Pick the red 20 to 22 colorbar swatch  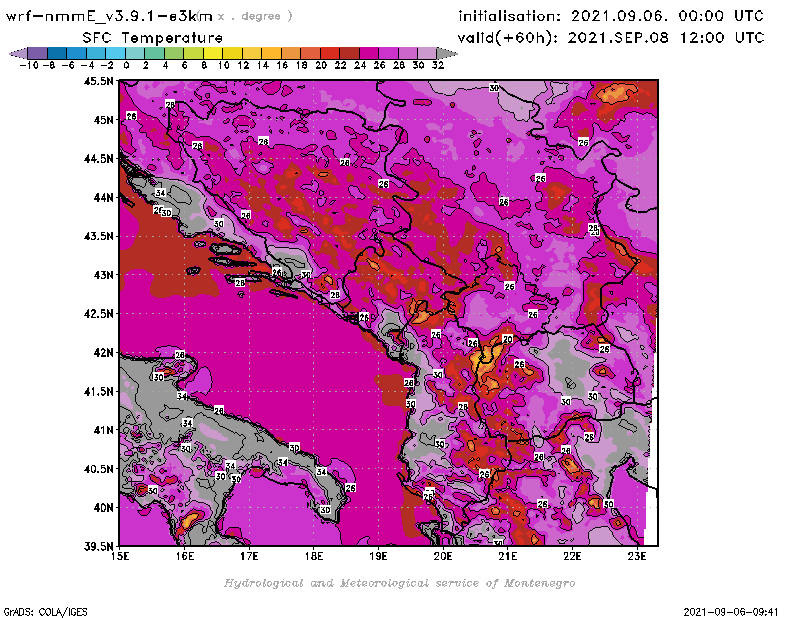tap(330, 53)
